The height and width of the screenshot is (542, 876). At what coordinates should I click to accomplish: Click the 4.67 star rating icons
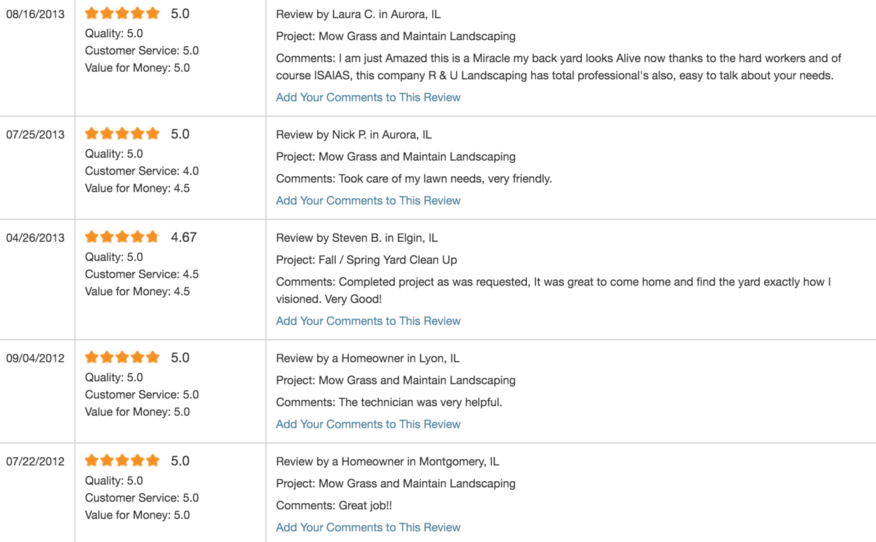(x=122, y=237)
